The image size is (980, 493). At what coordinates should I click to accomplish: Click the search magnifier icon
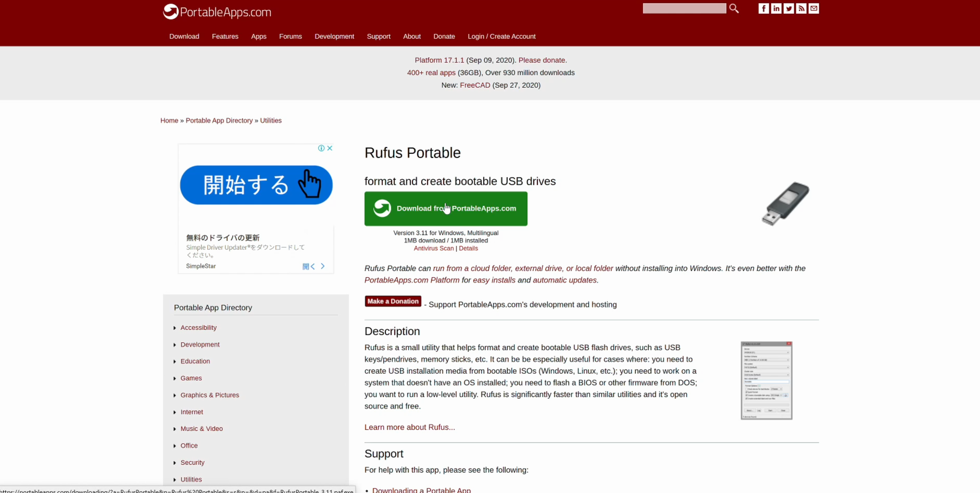734,8
